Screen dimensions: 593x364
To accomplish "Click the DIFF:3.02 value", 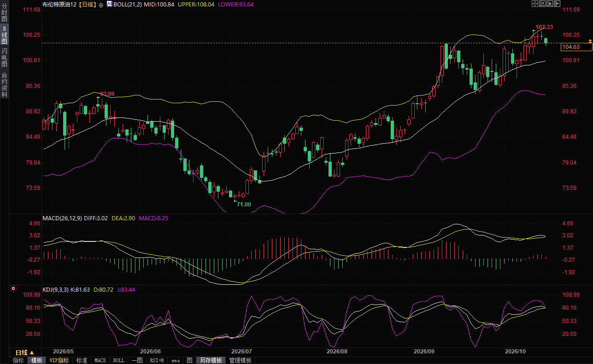I will [95, 218].
